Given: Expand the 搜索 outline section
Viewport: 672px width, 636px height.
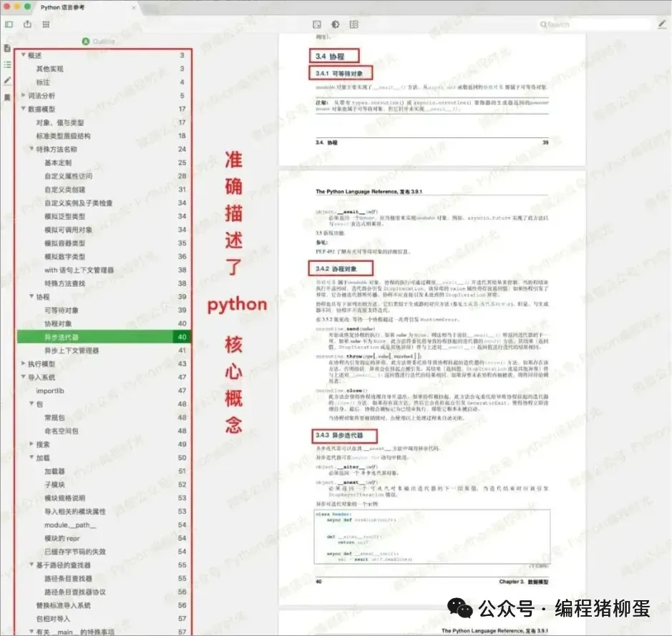Looking at the screenshot, I should (x=31, y=444).
